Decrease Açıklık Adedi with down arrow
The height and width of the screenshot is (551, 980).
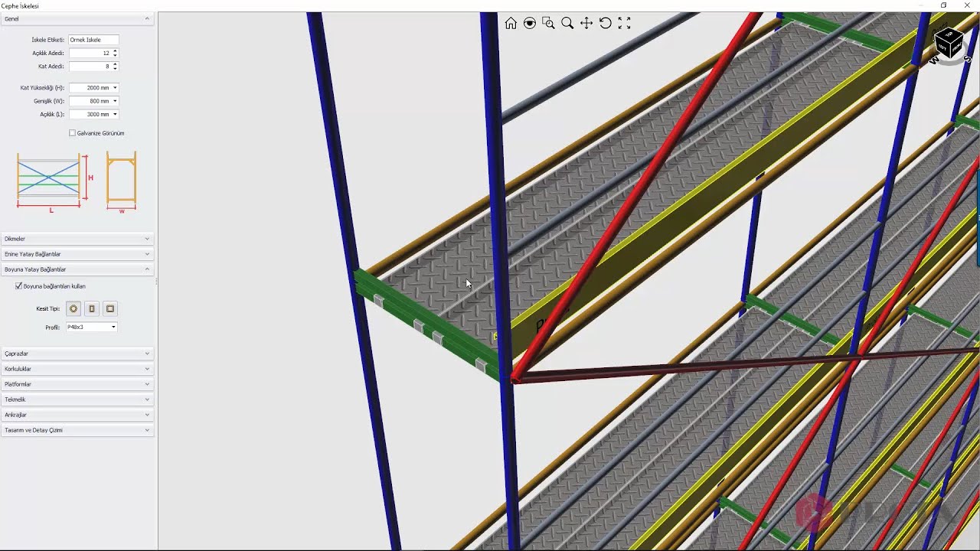(115, 55)
